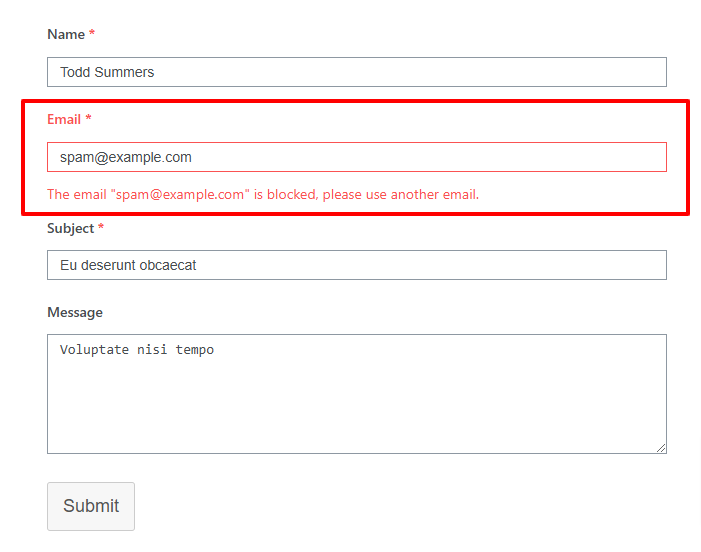
Task: Click 'Voluptate nisi tempo' in Message box
Action: 137,350
